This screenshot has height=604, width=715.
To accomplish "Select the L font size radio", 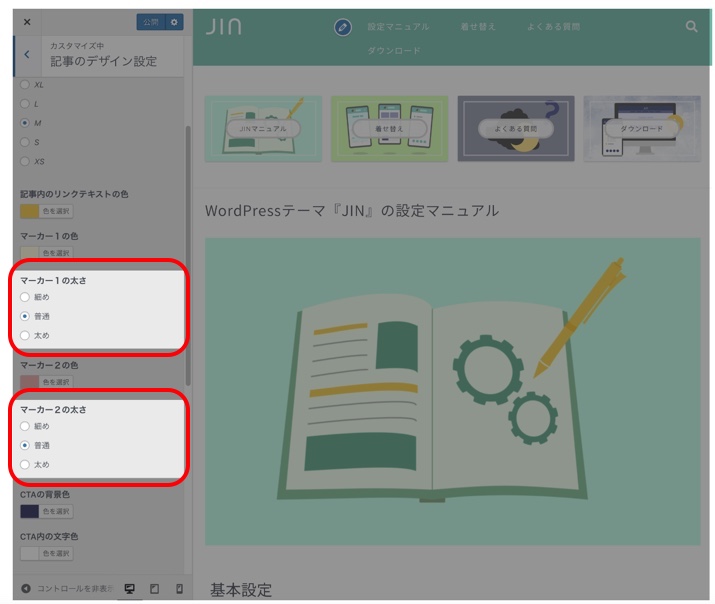I will 25,103.
